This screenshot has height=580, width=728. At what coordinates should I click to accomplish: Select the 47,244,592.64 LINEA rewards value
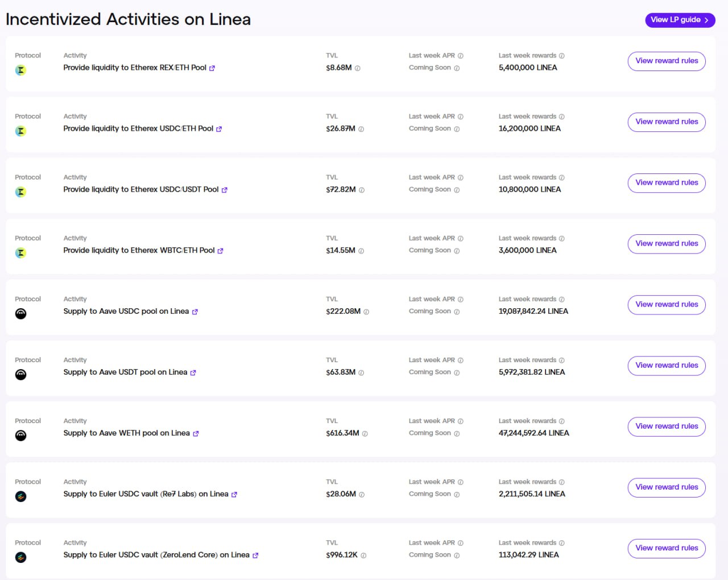(534, 433)
